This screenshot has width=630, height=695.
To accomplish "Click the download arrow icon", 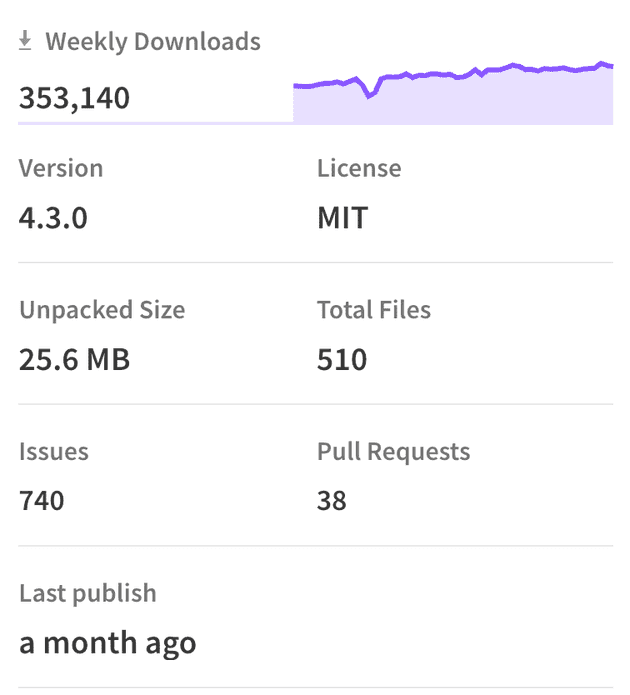I will tap(25, 42).
